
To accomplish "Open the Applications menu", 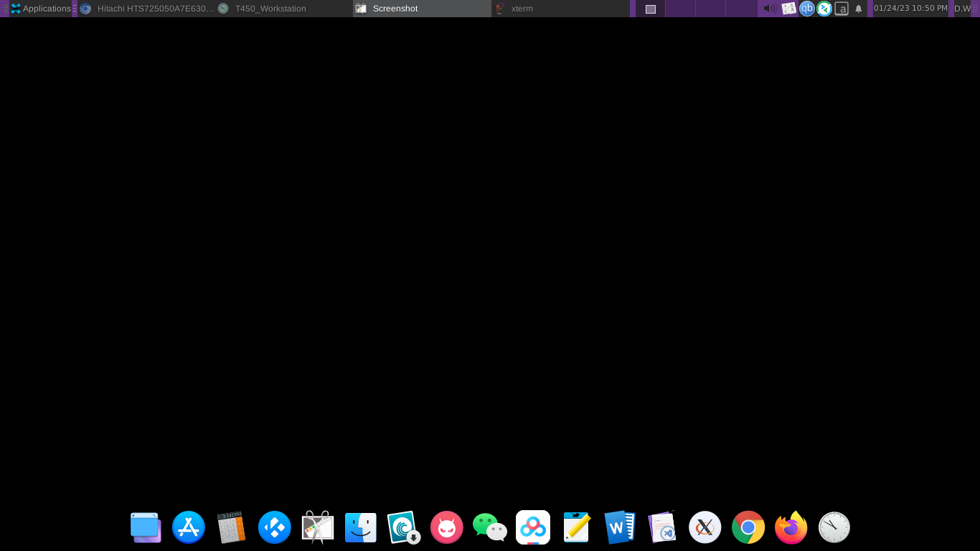I will 41,9.
